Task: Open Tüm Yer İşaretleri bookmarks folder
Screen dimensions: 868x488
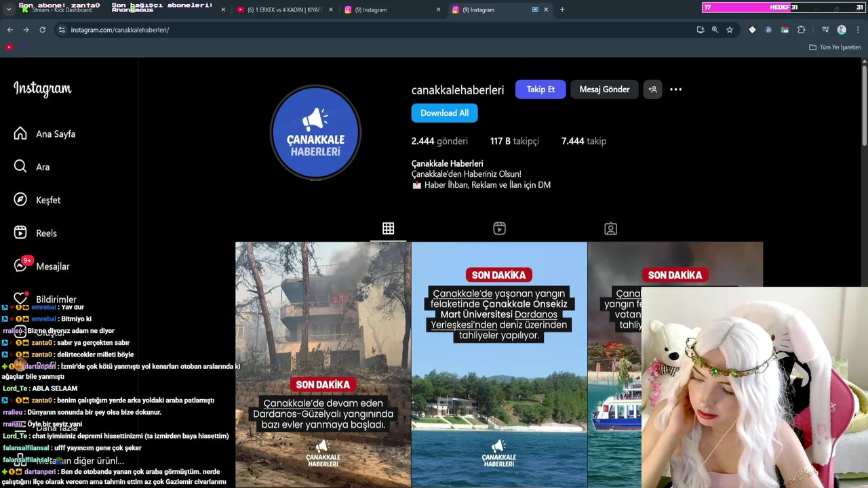Action: tap(835, 47)
